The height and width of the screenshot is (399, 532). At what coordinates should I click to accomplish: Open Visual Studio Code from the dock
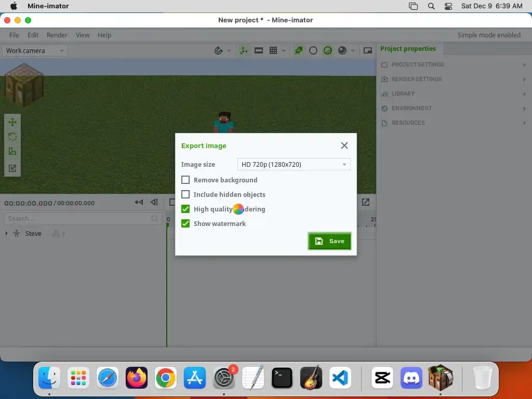(x=340, y=378)
